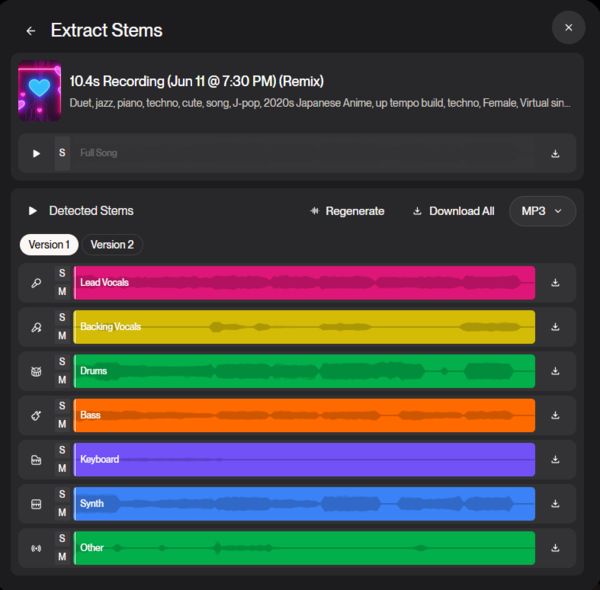600x590 pixels.
Task: Download the Backing Vocals stem
Action: pyautogui.click(x=555, y=327)
